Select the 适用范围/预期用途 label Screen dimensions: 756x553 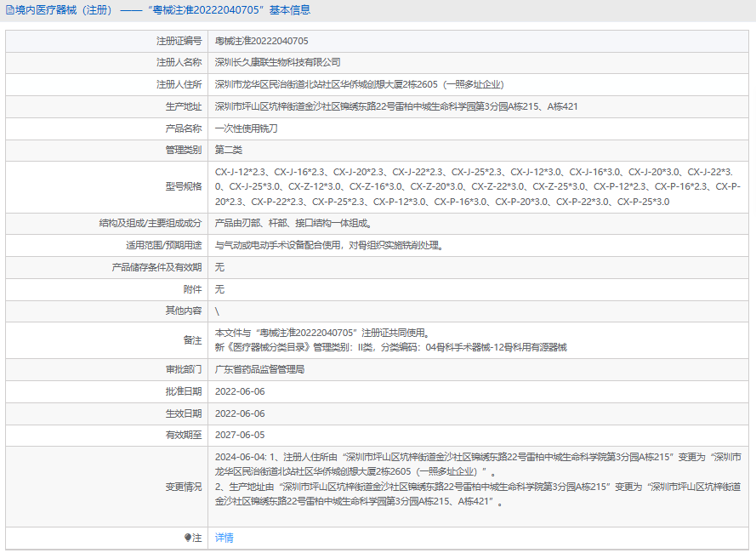pyautogui.click(x=164, y=245)
